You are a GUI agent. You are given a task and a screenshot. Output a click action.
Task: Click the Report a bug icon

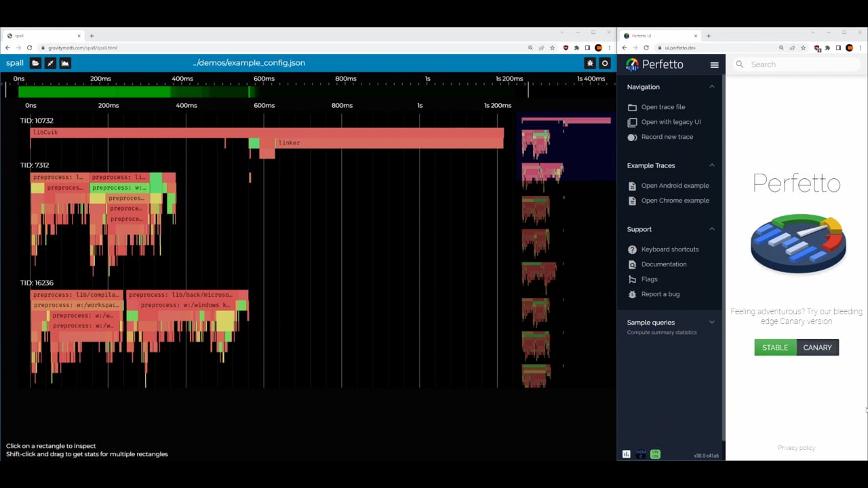632,294
